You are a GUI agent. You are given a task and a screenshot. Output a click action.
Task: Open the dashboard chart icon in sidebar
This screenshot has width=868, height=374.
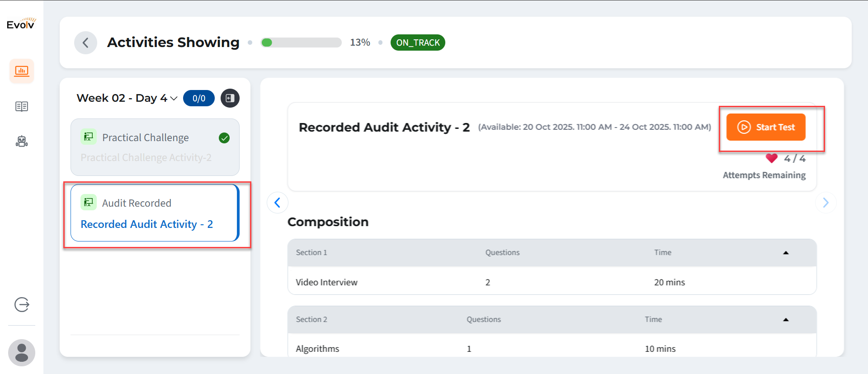(x=22, y=71)
